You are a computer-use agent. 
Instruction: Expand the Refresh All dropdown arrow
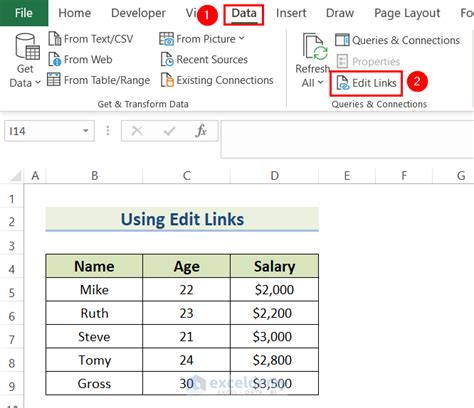(x=320, y=82)
